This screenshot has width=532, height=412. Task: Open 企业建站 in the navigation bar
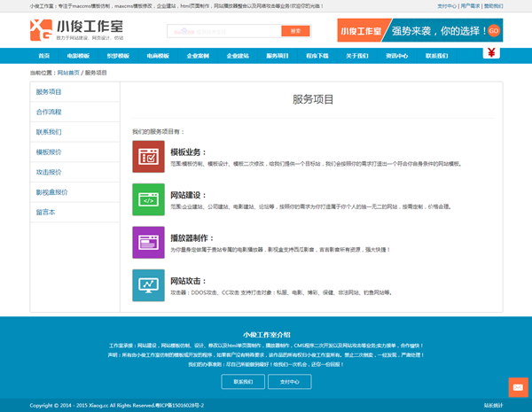pos(238,56)
